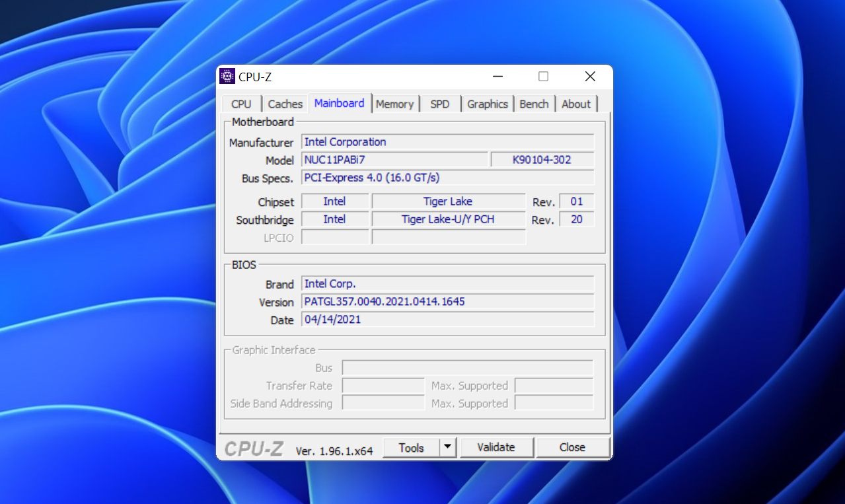Click the Southbridge Tiger Lake-U/Y PCH field
Screen dimensions: 845x504
[x=449, y=219]
